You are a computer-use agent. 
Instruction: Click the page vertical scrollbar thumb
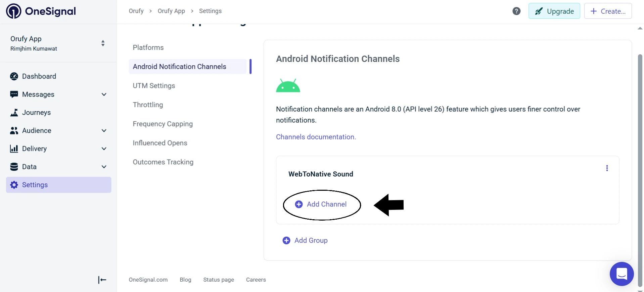(x=640, y=170)
